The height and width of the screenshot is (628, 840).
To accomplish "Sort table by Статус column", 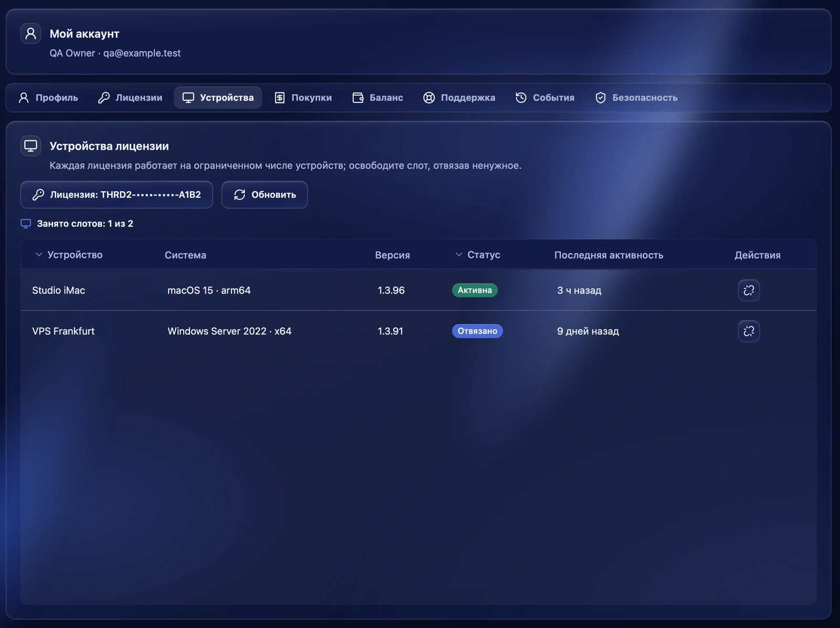I will click(x=478, y=255).
